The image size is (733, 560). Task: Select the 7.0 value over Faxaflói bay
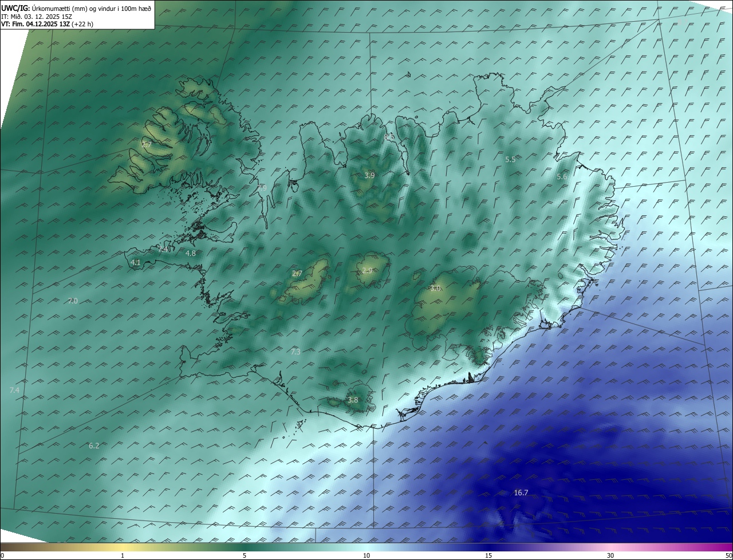click(x=73, y=301)
